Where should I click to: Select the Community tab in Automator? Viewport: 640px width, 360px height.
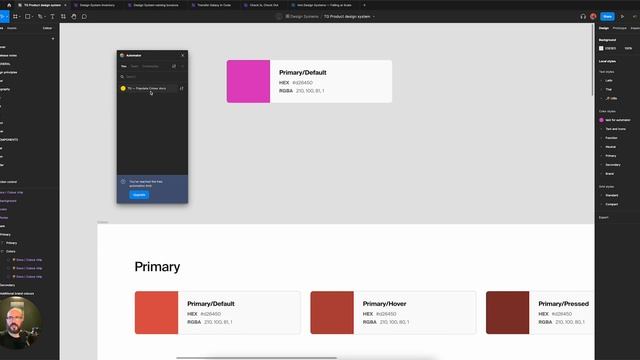point(150,66)
